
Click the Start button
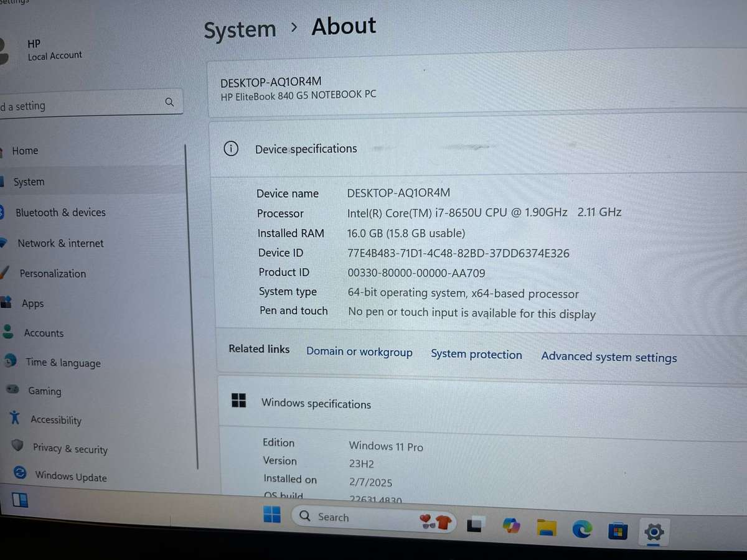click(272, 515)
